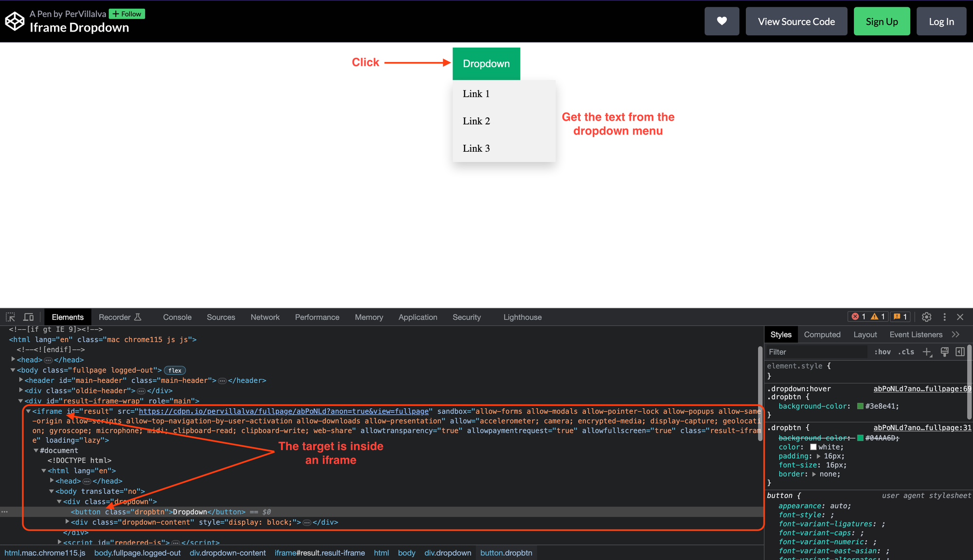
Task: Toggle the flex badge on the body element
Action: point(174,370)
